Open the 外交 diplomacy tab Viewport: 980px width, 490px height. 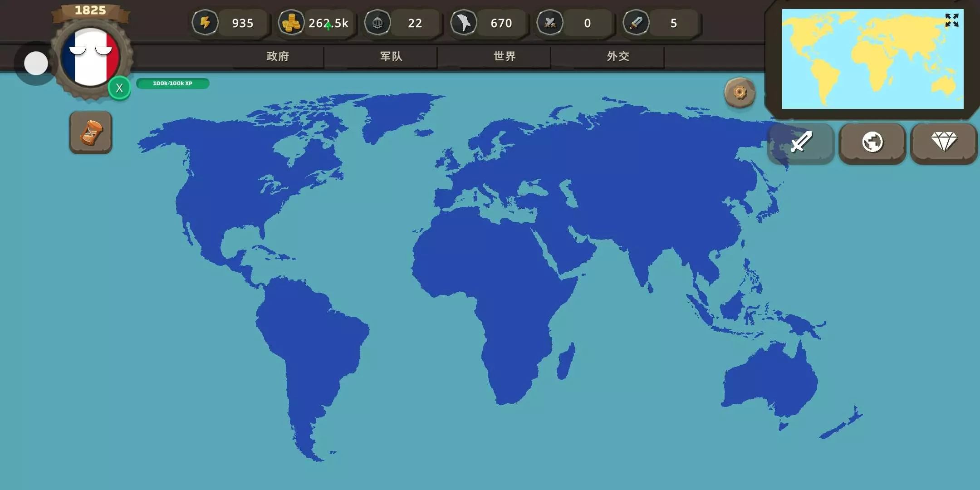618,56
